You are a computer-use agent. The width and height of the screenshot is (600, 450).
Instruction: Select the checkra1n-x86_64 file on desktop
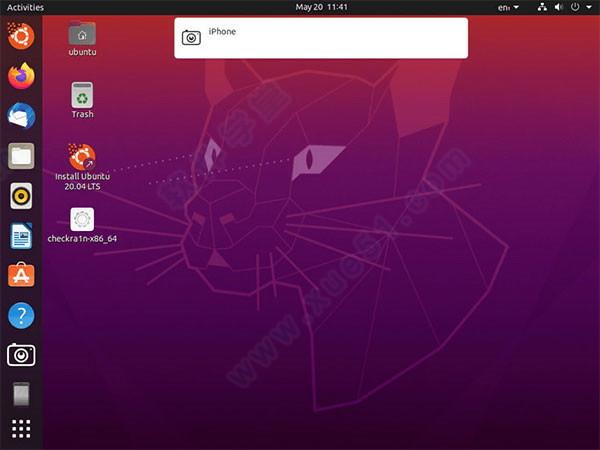(x=82, y=225)
